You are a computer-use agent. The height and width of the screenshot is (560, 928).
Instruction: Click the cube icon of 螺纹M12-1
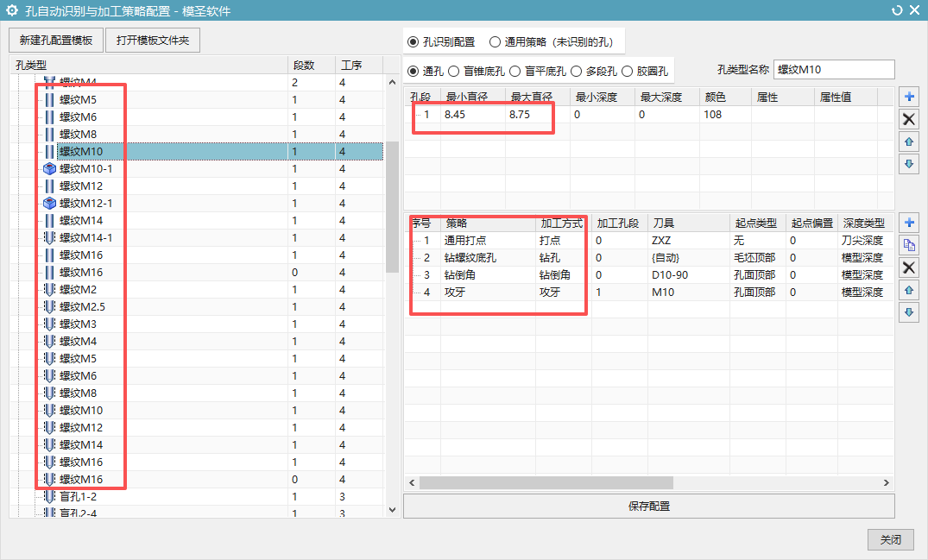[x=50, y=203]
